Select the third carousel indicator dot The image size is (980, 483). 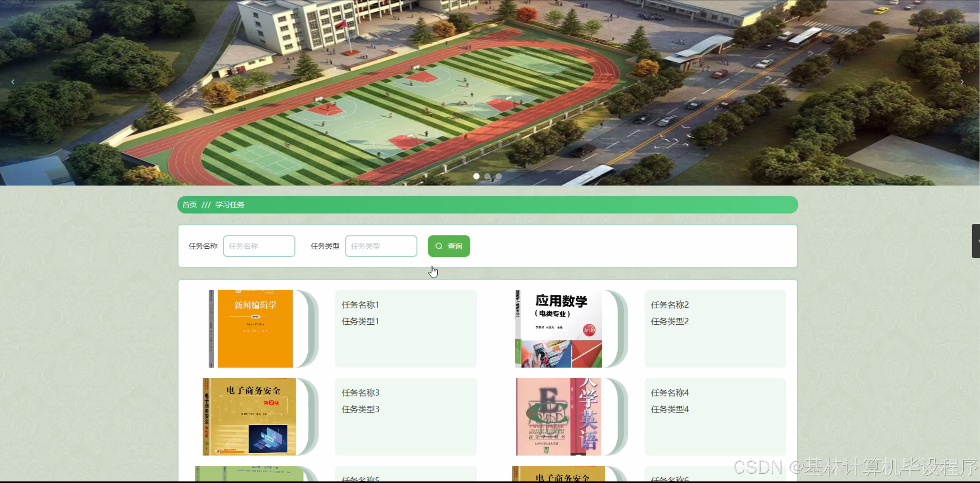tap(499, 176)
